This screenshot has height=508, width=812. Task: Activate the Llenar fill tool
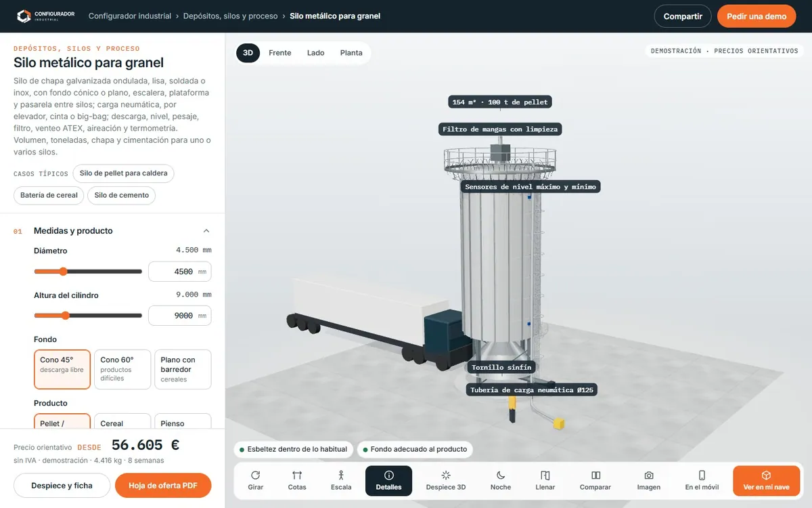point(545,481)
